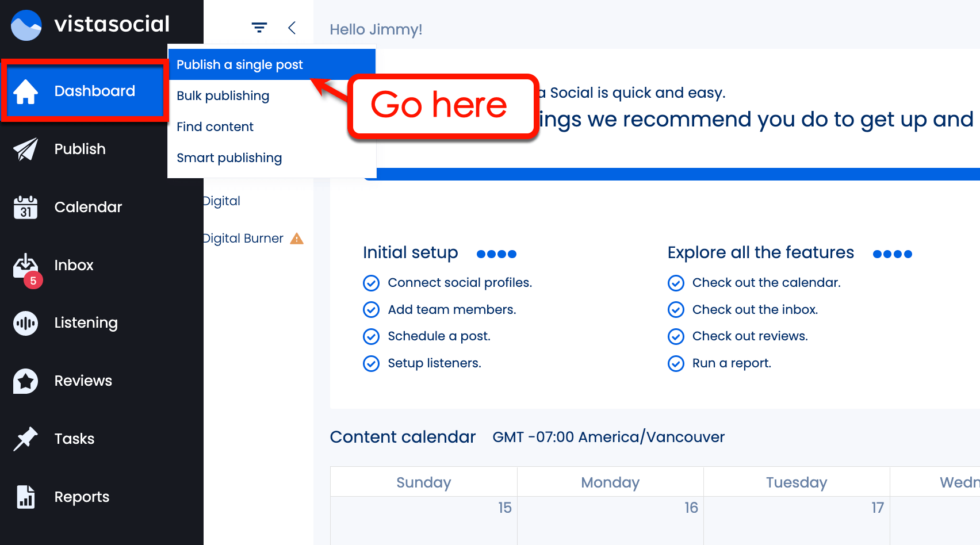This screenshot has width=980, height=545.
Task: Toggle the checkmark beside Connect social profiles
Action: click(x=371, y=283)
